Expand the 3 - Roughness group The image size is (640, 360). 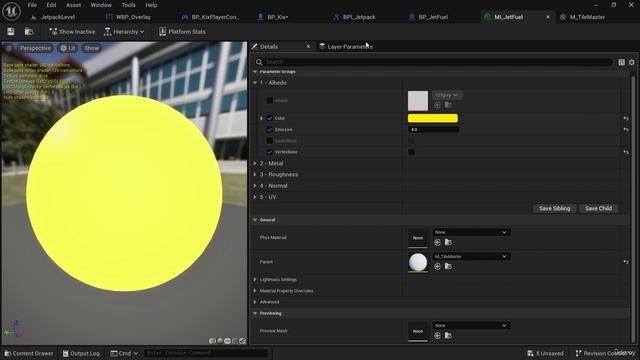pyautogui.click(x=255, y=174)
